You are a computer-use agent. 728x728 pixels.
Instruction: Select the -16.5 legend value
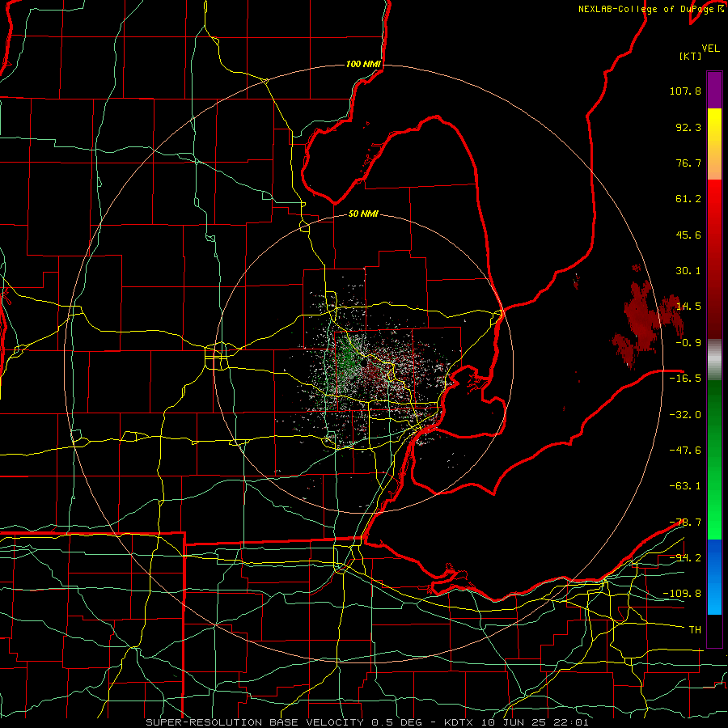(x=685, y=379)
